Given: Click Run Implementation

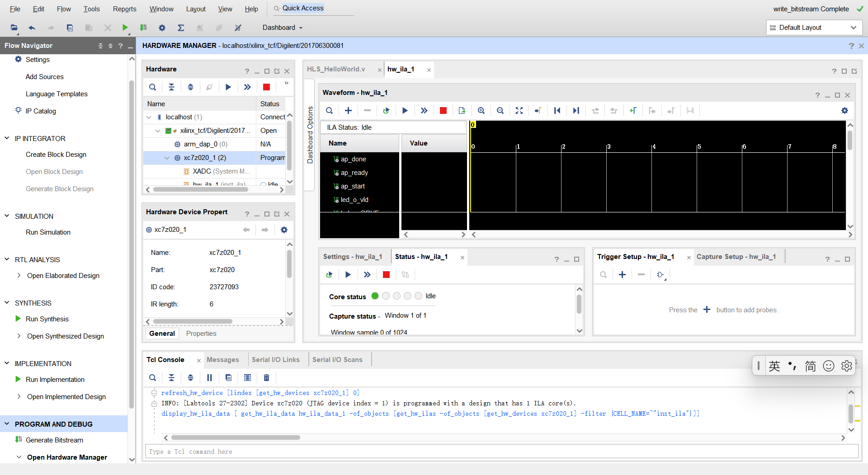Looking at the screenshot, I should (55, 380).
